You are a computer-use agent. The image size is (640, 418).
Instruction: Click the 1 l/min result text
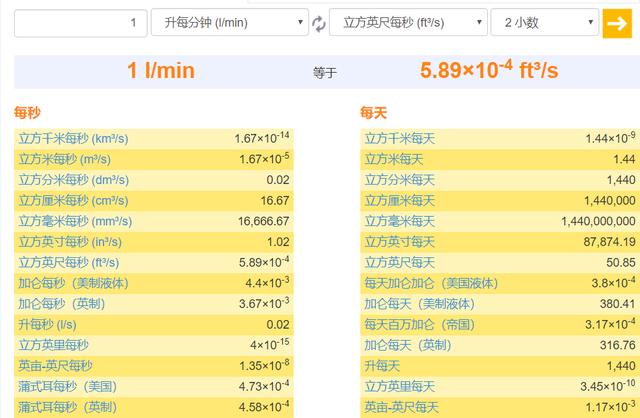pos(161,71)
